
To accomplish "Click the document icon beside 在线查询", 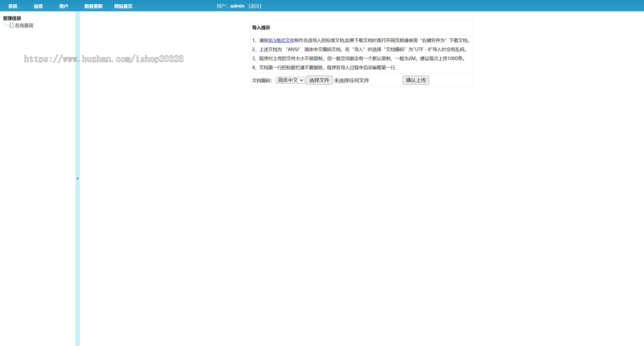I will [11, 25].
